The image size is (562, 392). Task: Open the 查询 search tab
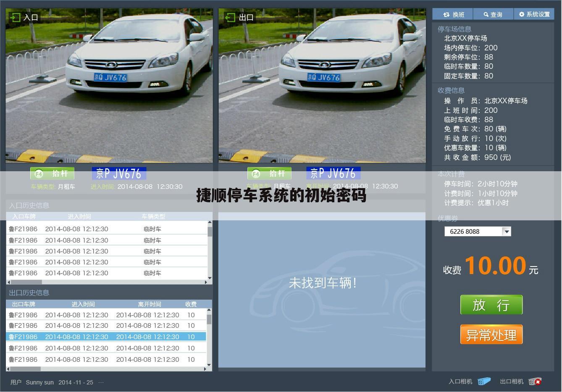[493, 14]
